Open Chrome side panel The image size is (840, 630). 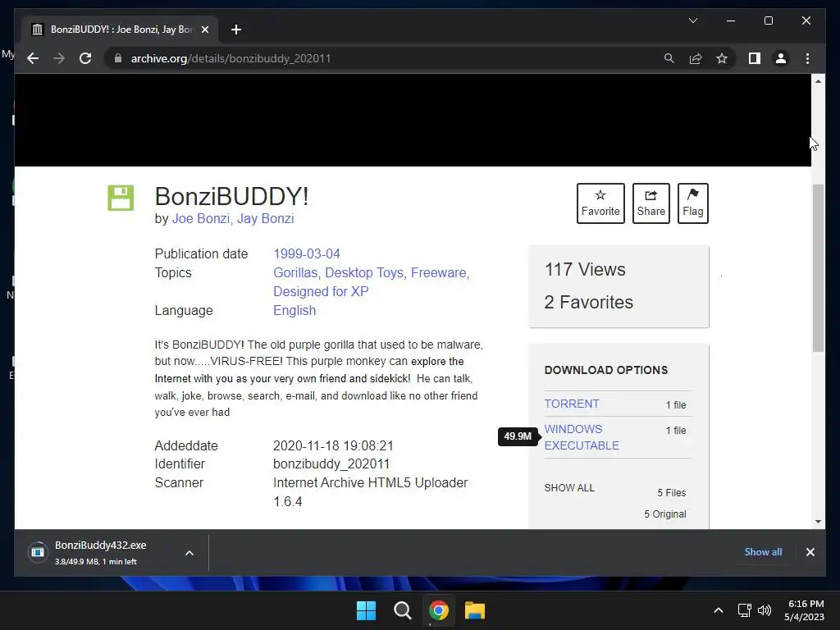click(755, 58)
